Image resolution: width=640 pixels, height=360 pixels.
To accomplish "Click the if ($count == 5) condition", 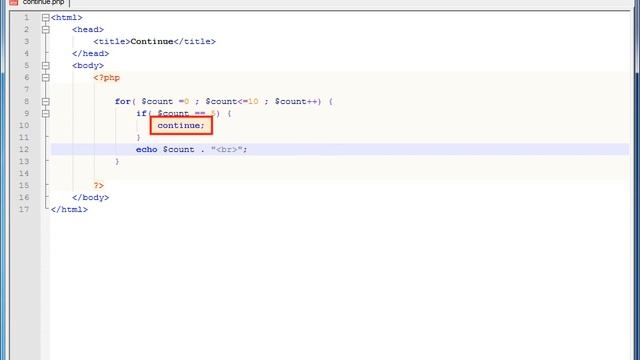I will (184, 113).
